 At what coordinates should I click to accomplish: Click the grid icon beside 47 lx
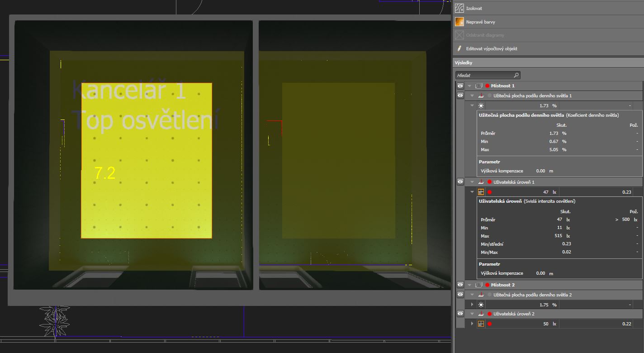point(481,192)
